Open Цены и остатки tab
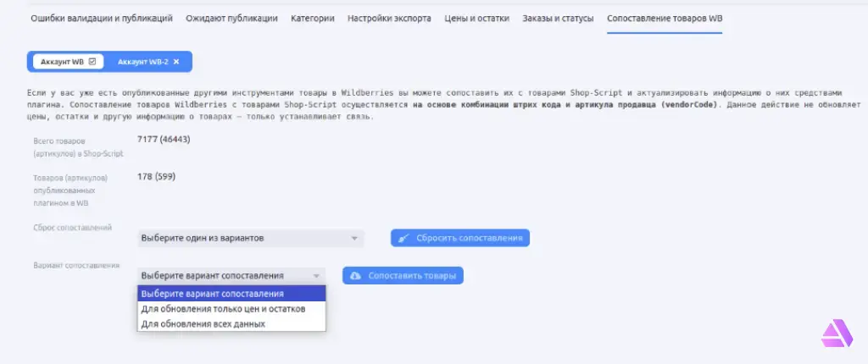The image size is (868, 364). click(476, 19)
